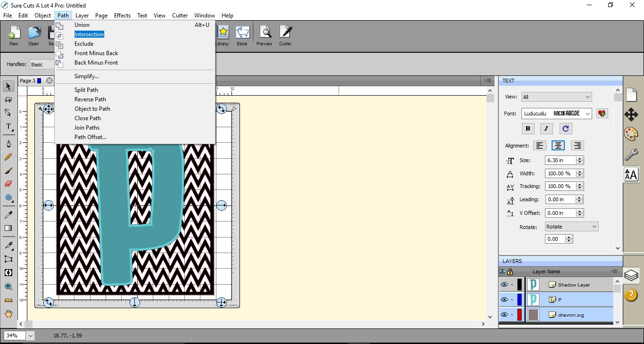Click the Preview magnifier icon
Screen dimensions: 644x344
[264, 35]
